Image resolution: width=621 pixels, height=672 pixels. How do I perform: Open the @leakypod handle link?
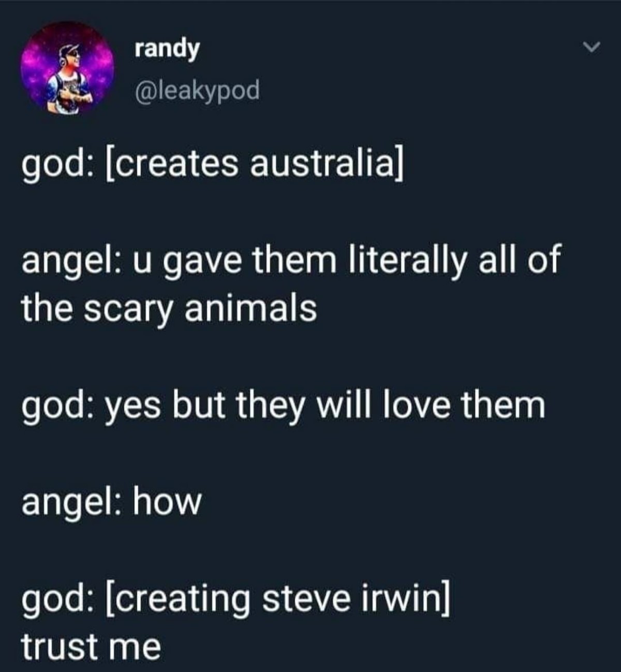197,91
